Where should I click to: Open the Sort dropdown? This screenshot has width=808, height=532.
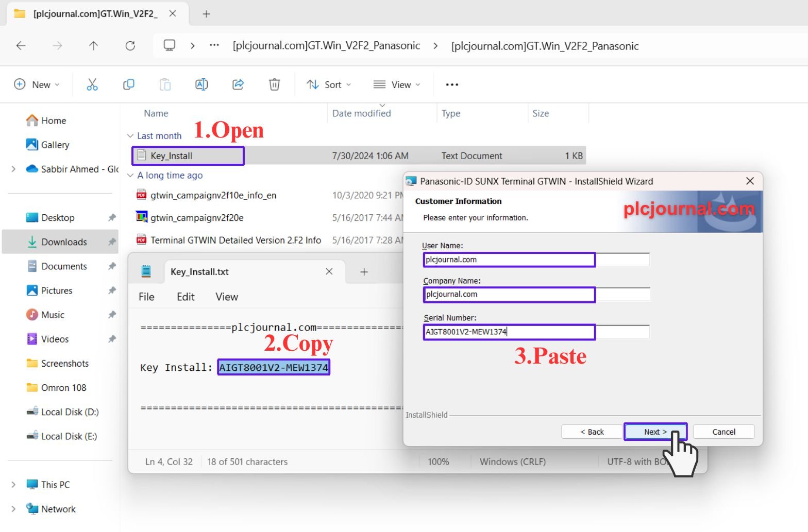(x=329, y=84)
